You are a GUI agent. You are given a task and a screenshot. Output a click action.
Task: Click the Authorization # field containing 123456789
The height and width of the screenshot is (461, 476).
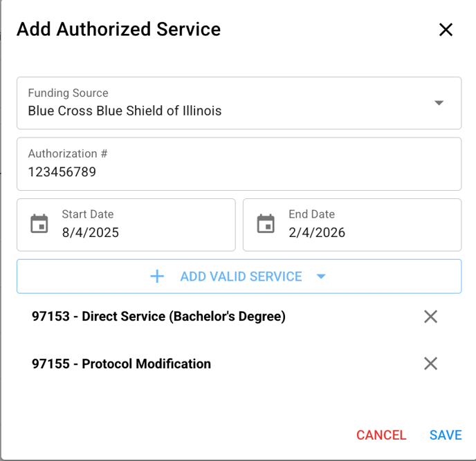coord(239,164)
